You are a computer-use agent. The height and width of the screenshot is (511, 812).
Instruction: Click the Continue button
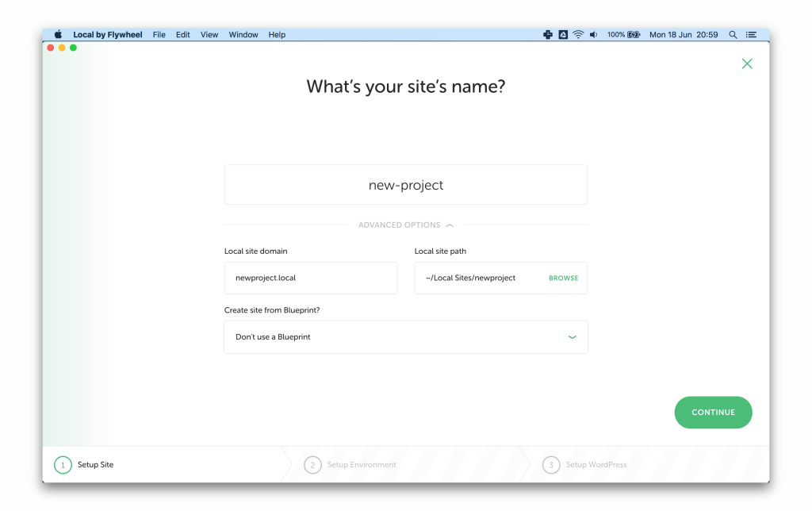[713, 413]
